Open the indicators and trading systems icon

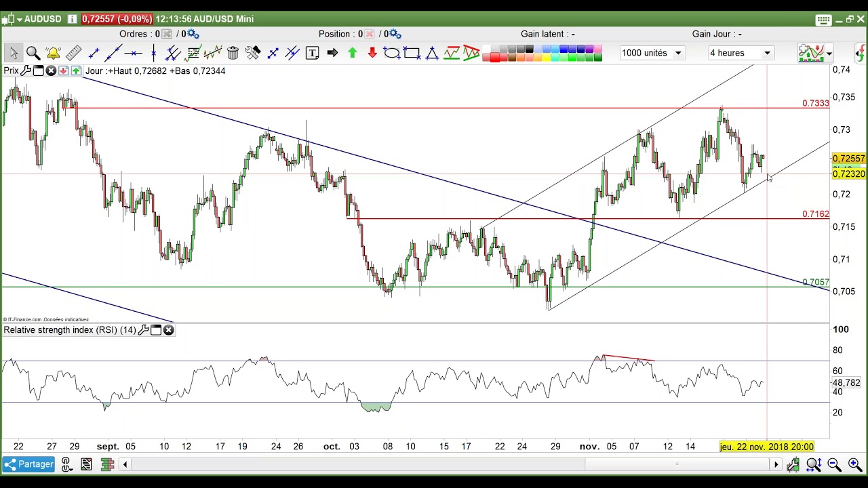click(810, 53)
